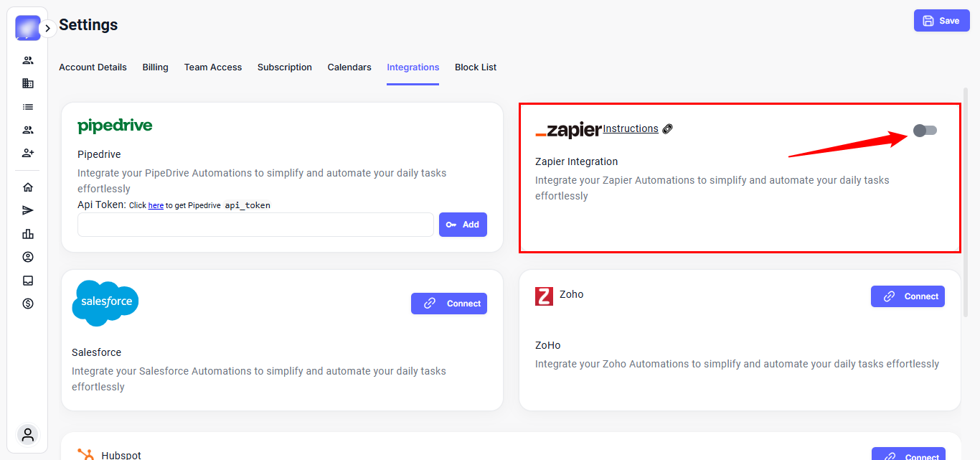Image resolution: width=980 pixels, height=460 pixels.
Task: Click the add person icon in sidebar
Action: pyautogui.click(x=28, y=153)
